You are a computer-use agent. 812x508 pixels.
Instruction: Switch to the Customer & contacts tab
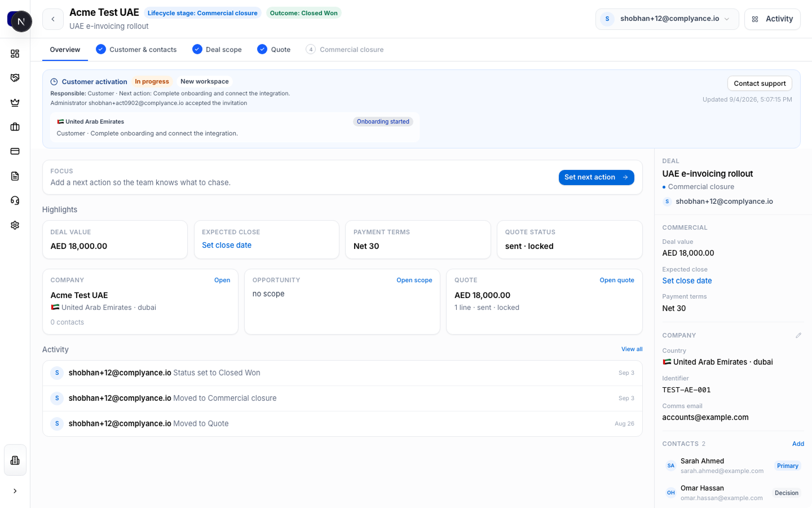tap(136, 50)
